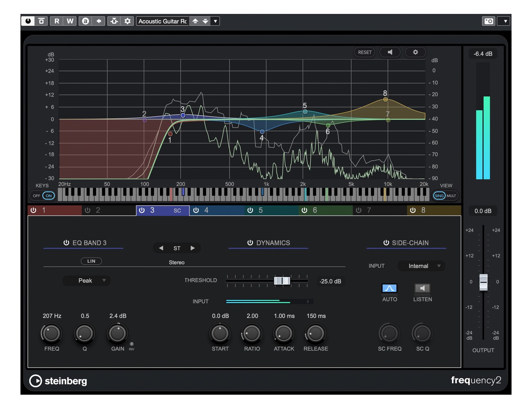Screen dimensions: 532x409
Task: Select previous channel mode with ST left arrow
Action: click(x=161, y=248)
